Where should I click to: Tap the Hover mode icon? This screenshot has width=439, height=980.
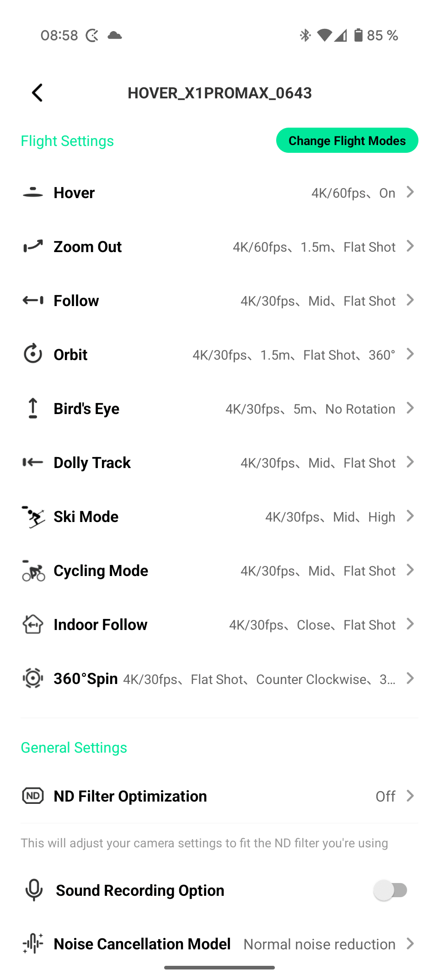point(33,193)
